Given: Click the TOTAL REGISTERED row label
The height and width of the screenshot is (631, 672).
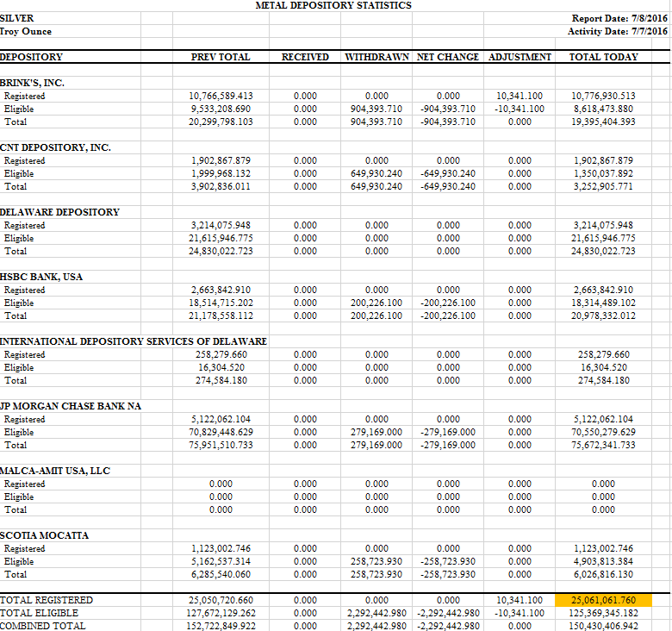Looking at the screenshot, I should (47, 601).
